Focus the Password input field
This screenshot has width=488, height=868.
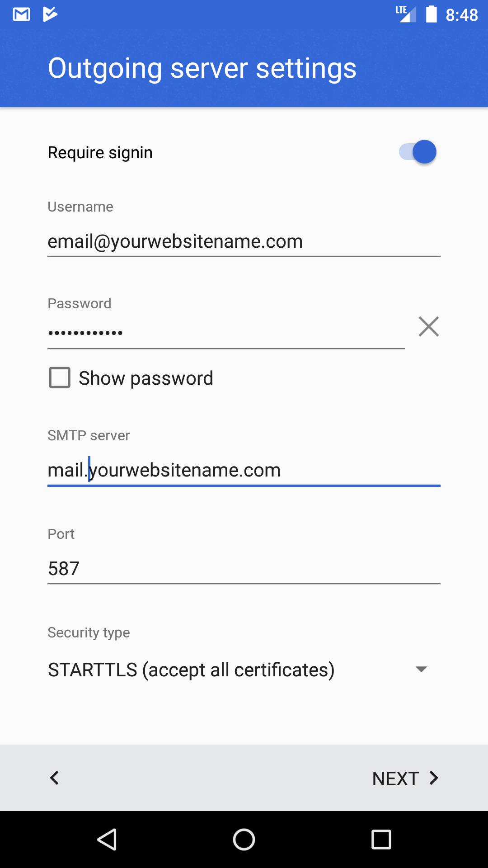point(226,333)
